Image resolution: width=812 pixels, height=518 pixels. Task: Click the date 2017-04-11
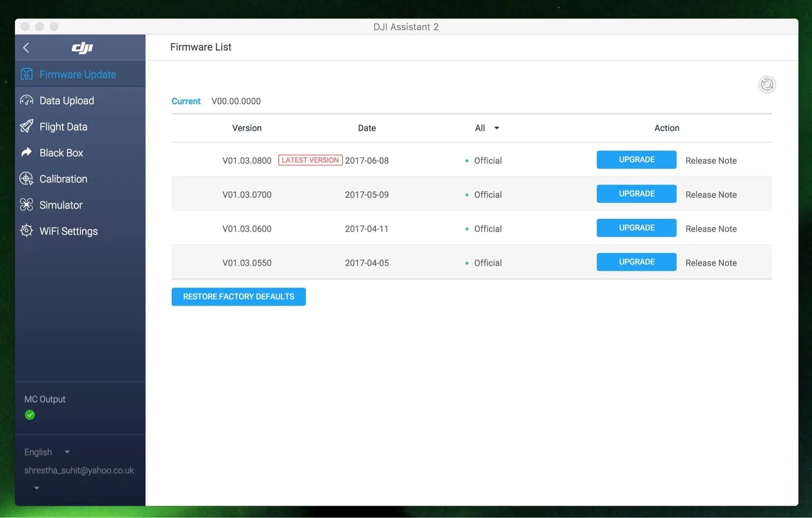click(x=367, y=229)
